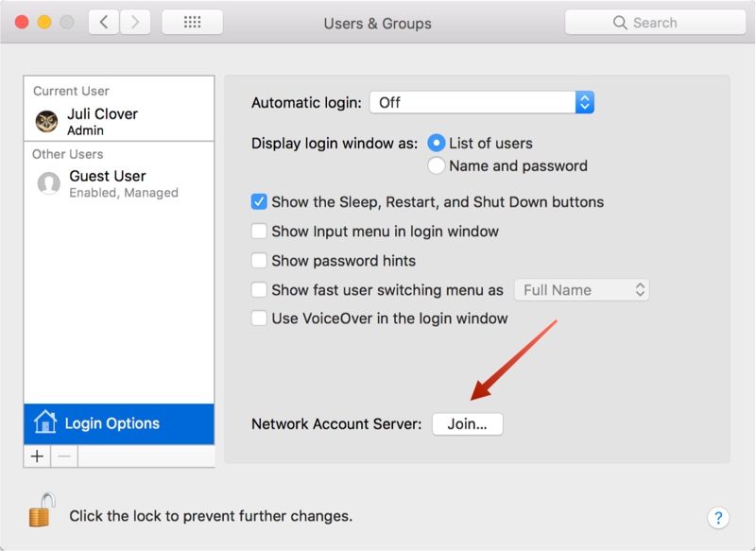The width and height of the screenshot is (756, 551).
Task: Click the padlock to prevent changes
Action: (x=42, y=510)
